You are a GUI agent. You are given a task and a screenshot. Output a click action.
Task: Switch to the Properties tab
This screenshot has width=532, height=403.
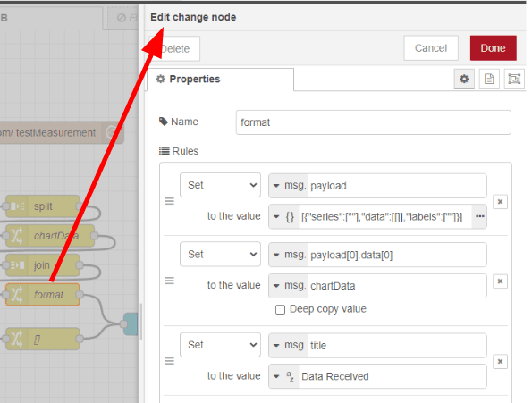(221, 80)
